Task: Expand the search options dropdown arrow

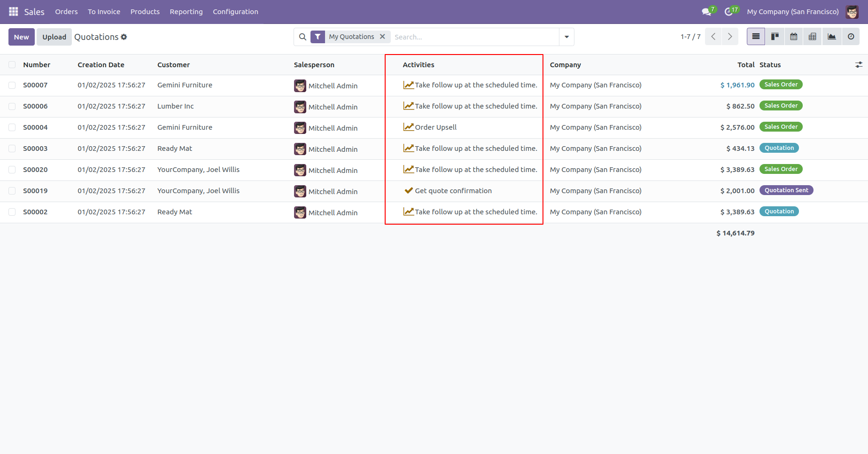Action: pyautogui.click(x=566, y=37)
